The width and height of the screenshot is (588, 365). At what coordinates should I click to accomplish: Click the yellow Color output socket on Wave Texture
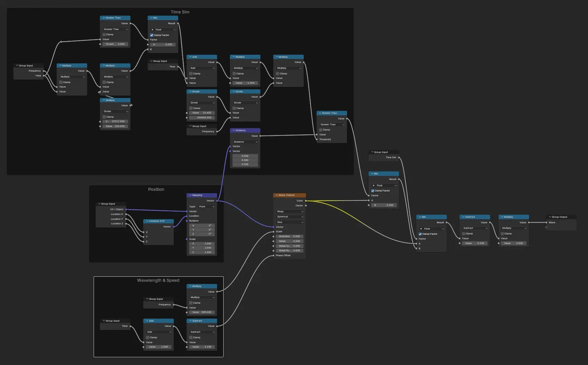tap(306, 201)
